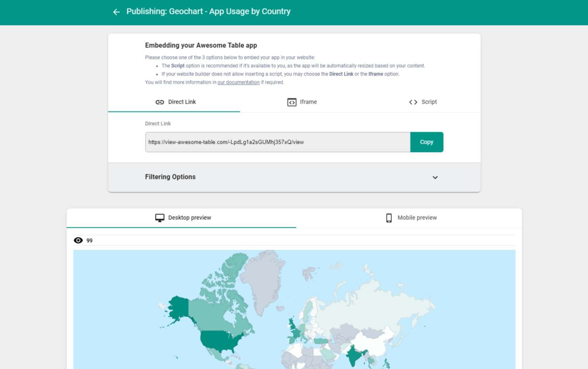This screenshot has height=369, width=588.
Task: Switch to the Iframe tab
Action: [x=302, y=102]
